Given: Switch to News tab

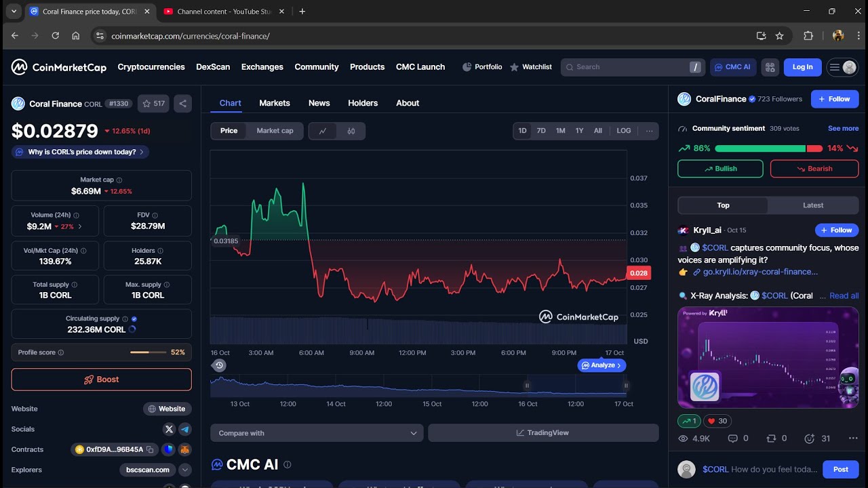Looking at the screenshot, I should click(319, 103).
